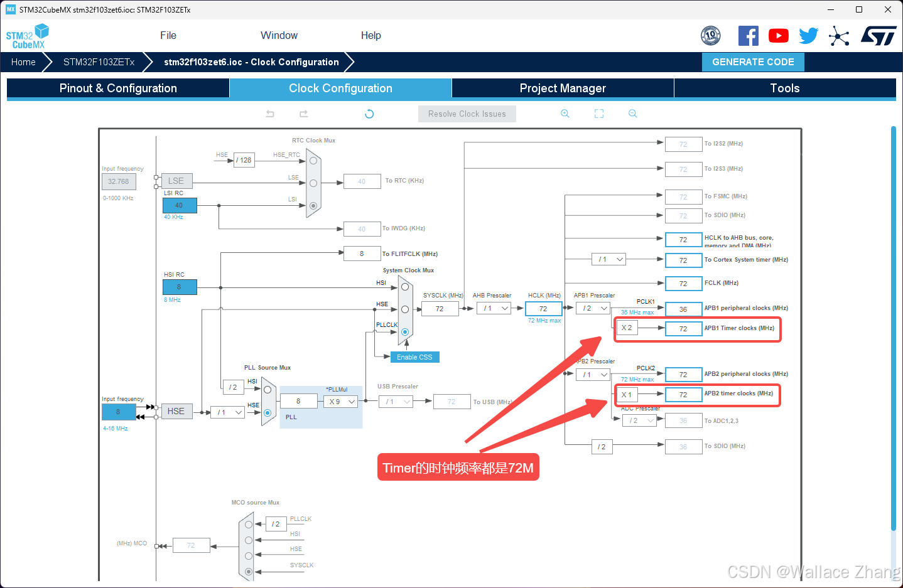This screenshot has width=903, height=588.
Task: Open the Help menu
Action: point(371,36)
